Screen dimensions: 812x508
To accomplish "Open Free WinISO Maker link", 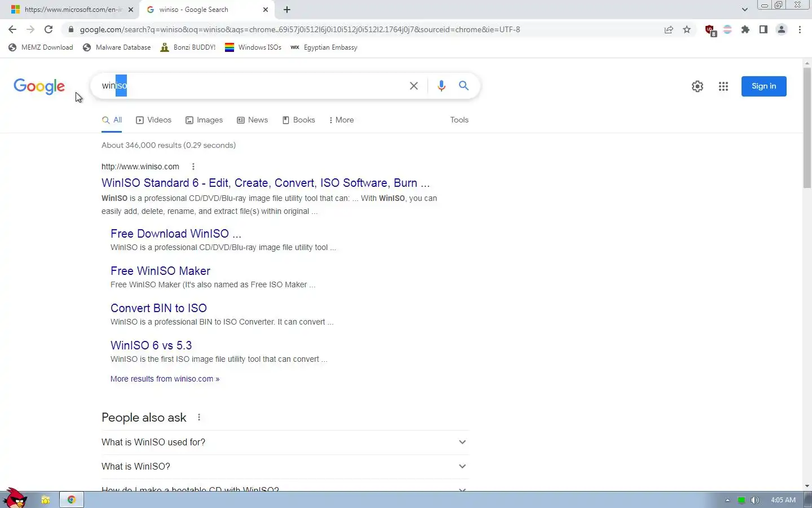I will [x=160, y=271].
